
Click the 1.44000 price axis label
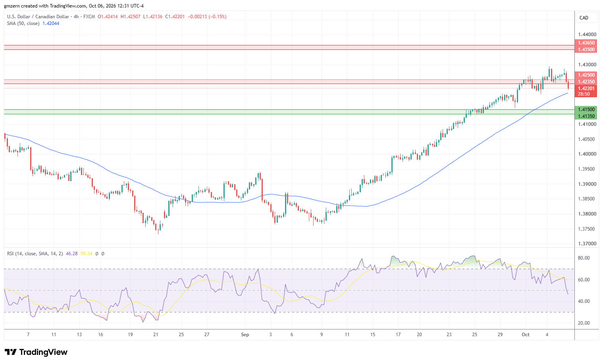point(587,35)
